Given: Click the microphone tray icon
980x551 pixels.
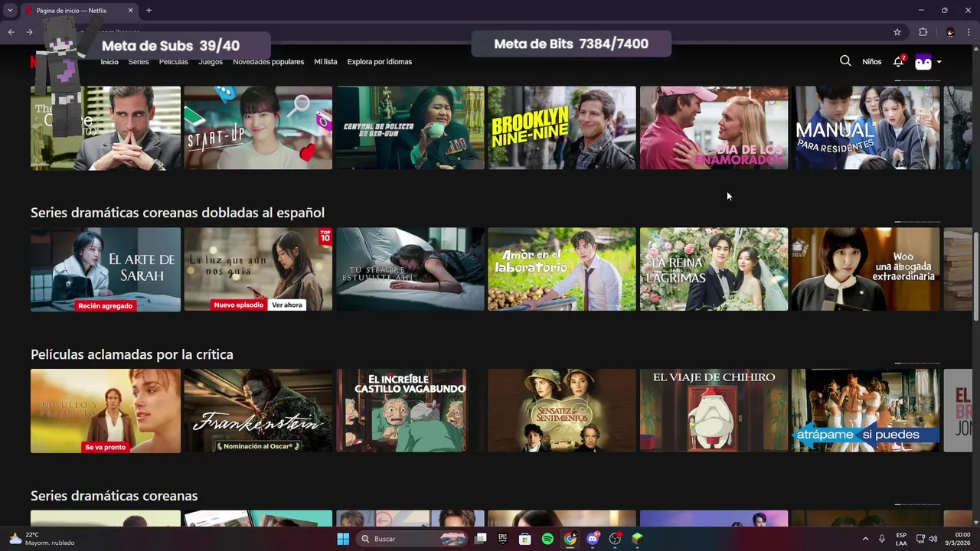Looking at the screenshot, I should point(882,539).
